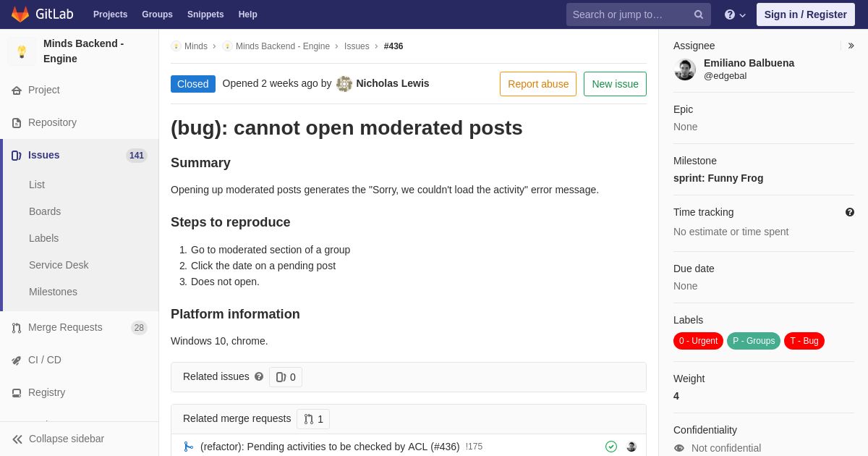The image size is (868, 456).
Task: Click Emiliano Balbuena assignee avatar
Action: [x=685, y=69]
